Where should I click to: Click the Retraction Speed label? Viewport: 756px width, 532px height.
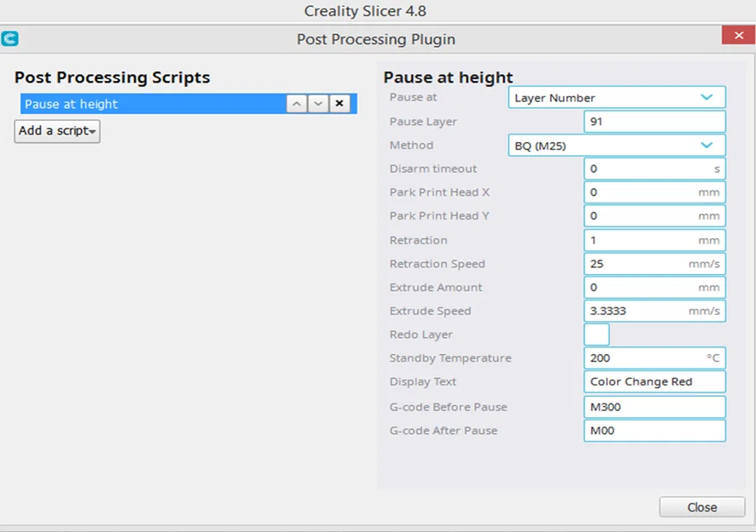437,264
